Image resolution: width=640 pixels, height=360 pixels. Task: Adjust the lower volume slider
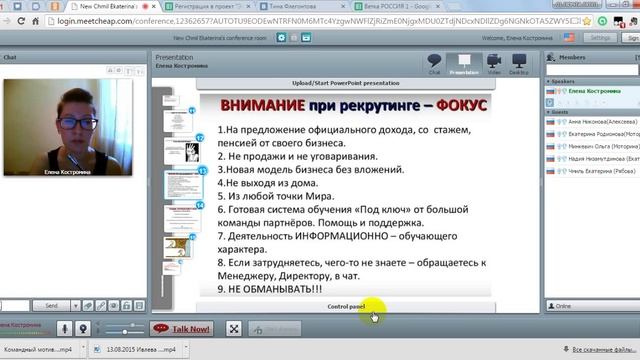tap(124, 332)
